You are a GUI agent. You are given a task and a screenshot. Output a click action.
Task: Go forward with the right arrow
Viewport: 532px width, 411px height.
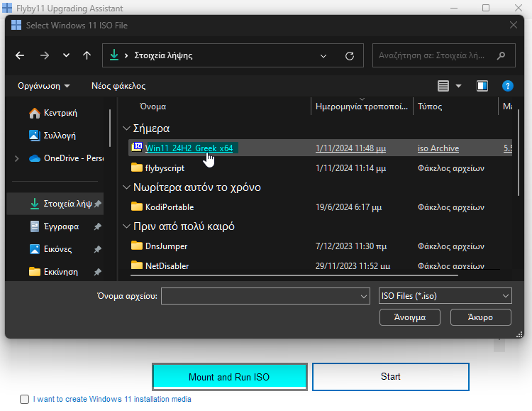click(45, 55)
